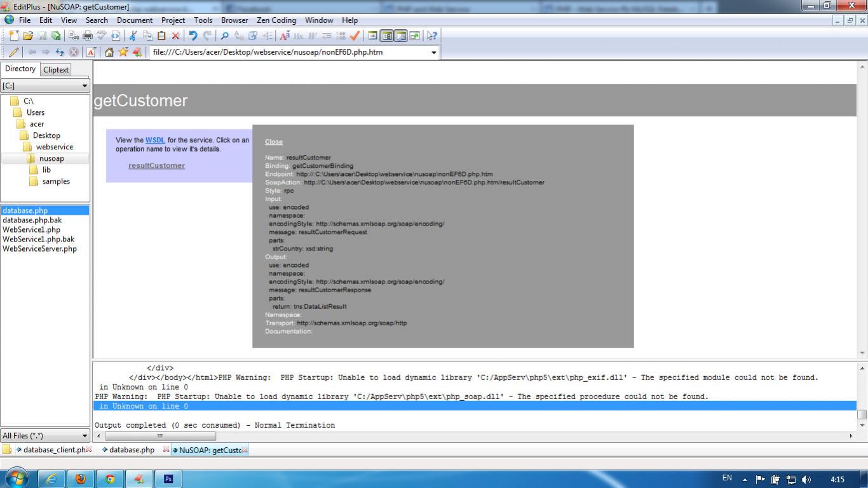Select database.php.bak in file list
This screenshot has width=868, height=488.
[x=32, y=220]
